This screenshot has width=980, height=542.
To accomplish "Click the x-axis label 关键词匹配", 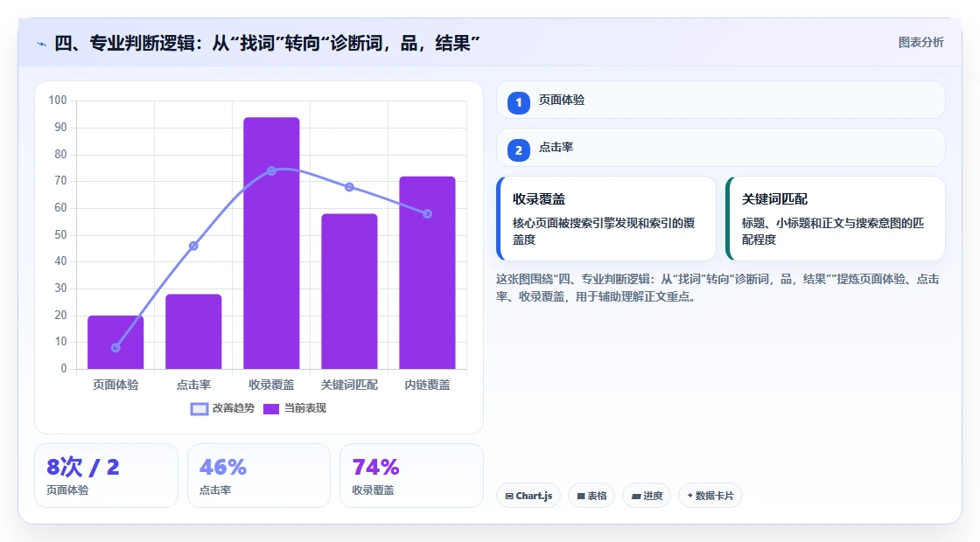I will pos(349,386).
